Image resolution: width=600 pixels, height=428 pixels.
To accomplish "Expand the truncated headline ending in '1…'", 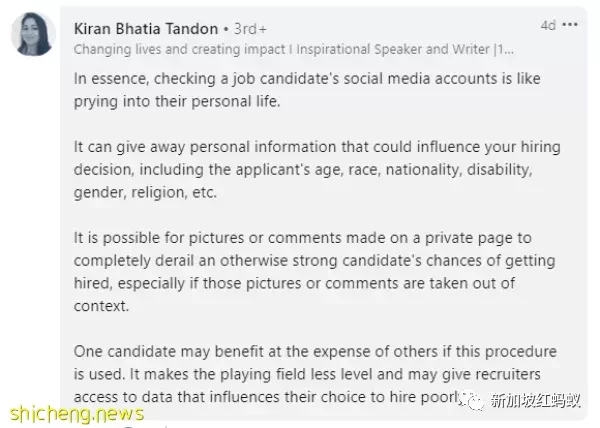I will (x=505, y=49).
